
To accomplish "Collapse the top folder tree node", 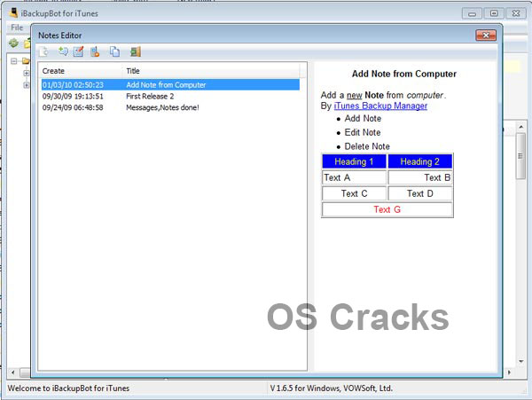I will pos(14,61).
